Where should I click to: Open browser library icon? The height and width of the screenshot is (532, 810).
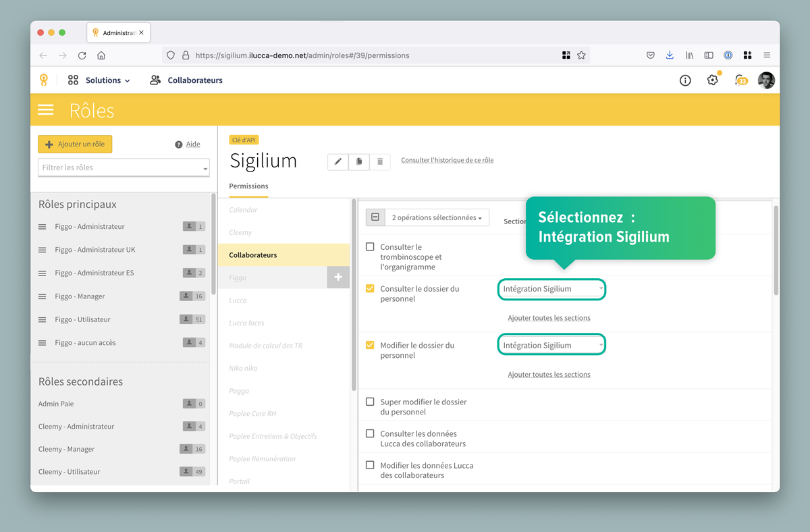click(x=689, y=55)
